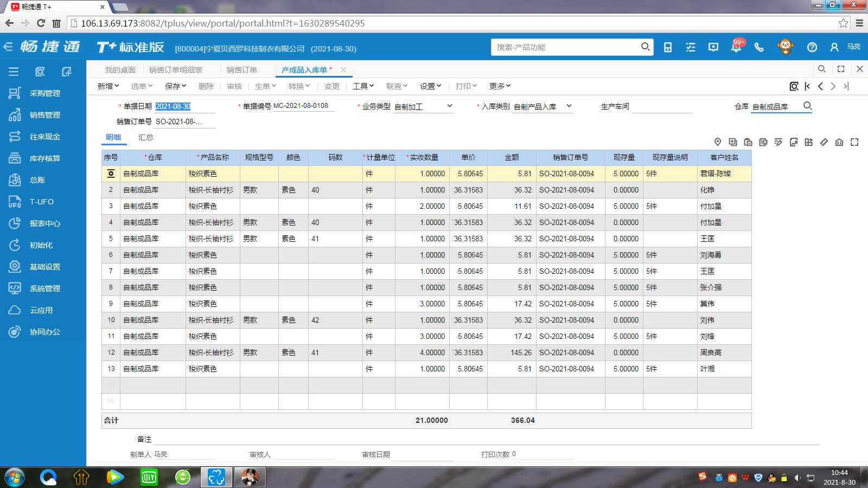Launch T-UFO from the sidebar
The width and height of the screenshot is (868, 488).
pos(42,202)
